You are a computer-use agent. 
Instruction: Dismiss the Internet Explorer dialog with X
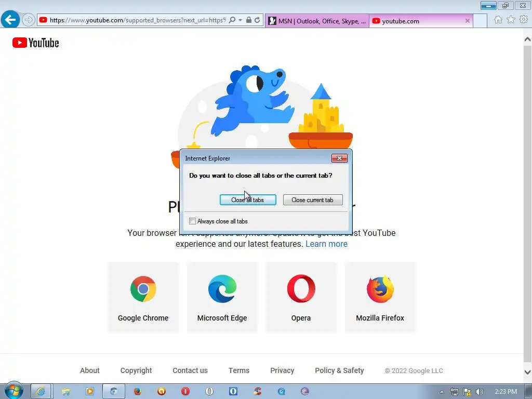click(x=339, y=158)
